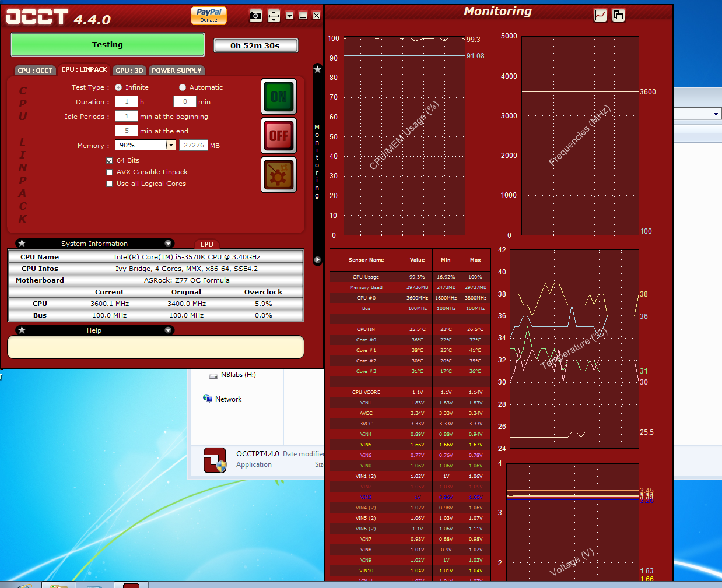
Task: Click the AVCC sensor name
Action: point(366,413)
